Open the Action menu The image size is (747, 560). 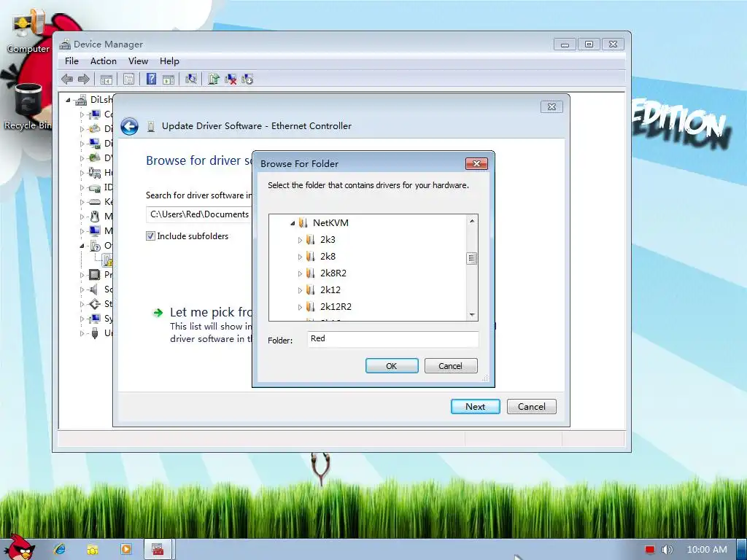point(104,61)
